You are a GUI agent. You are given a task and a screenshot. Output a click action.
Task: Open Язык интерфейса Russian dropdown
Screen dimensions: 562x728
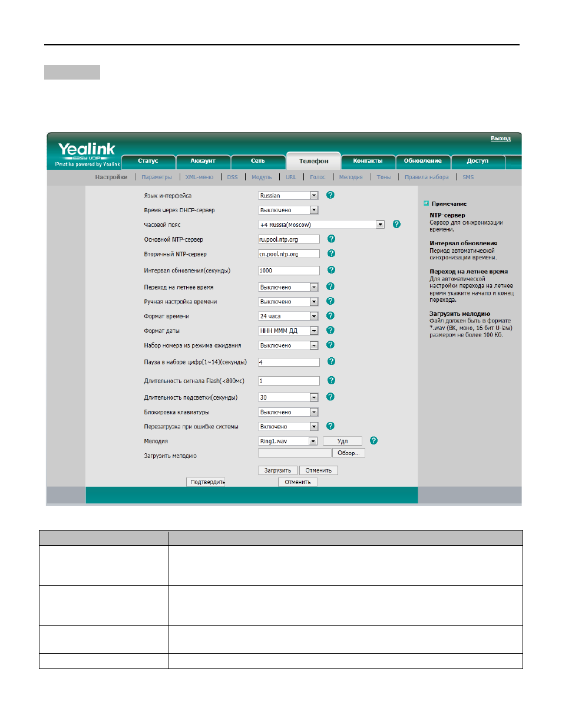[288, 196]
